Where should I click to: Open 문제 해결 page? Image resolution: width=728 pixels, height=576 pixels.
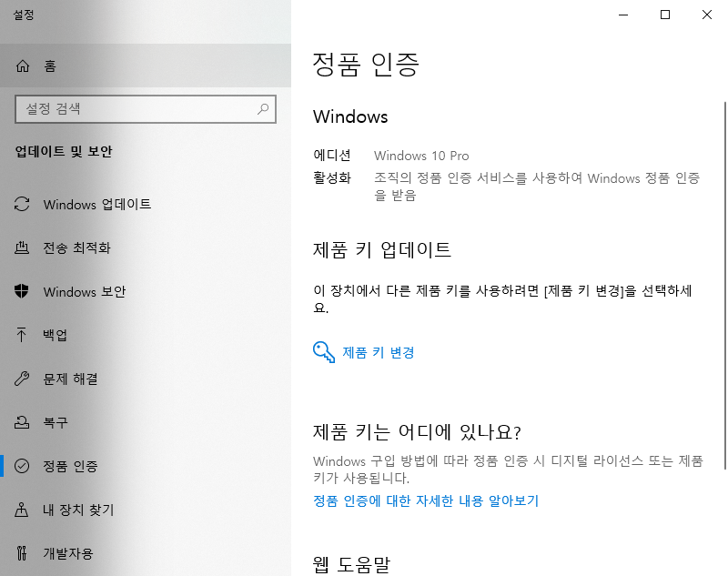146,379
